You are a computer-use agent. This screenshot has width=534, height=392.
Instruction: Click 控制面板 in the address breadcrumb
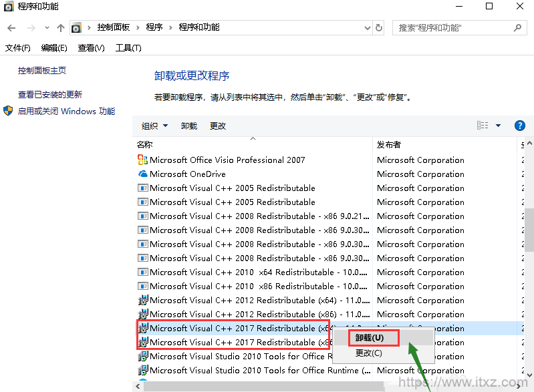pyautogui.click(x=114, y=27)
